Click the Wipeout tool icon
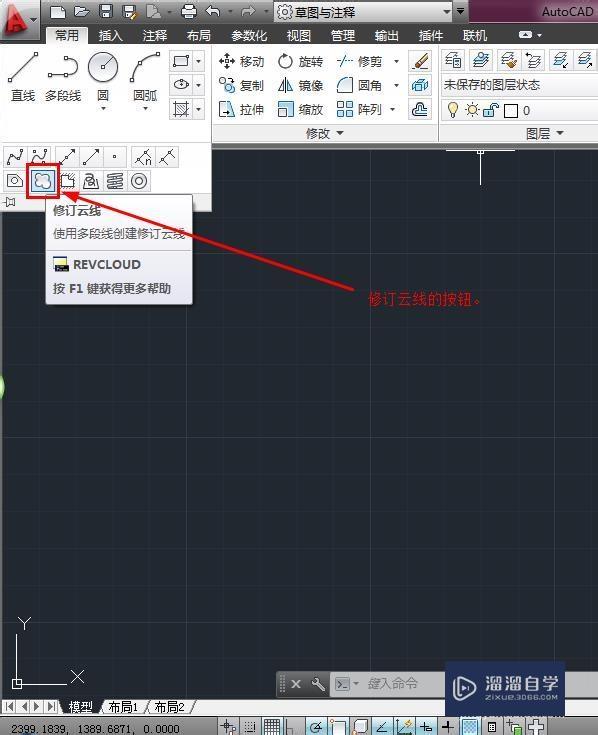Screen dimensions: 598x735 click(x=67, y=181)
